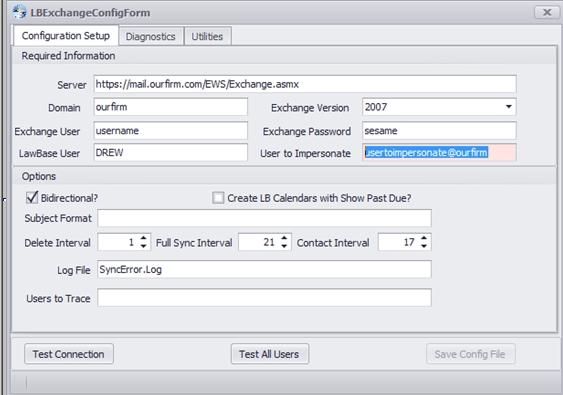Enable Create LB Calendars with Show Past Due

pos(218,198)
